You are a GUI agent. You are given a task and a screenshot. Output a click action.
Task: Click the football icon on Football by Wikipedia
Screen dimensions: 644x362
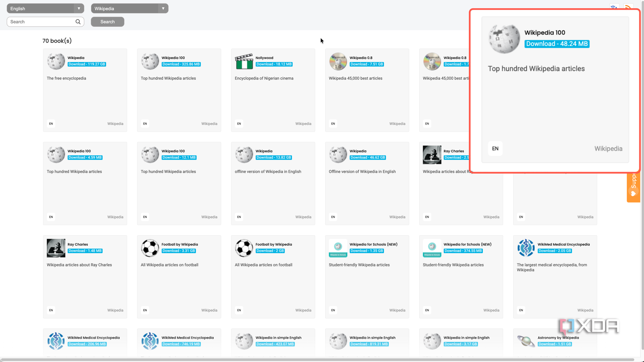tap(149, 248)
